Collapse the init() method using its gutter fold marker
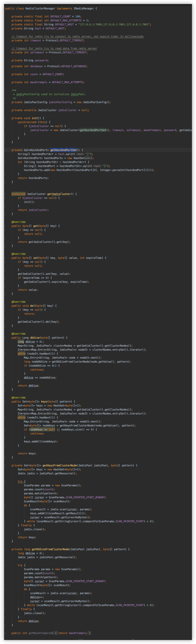This screenshot has height=644, width=196. 5,118
